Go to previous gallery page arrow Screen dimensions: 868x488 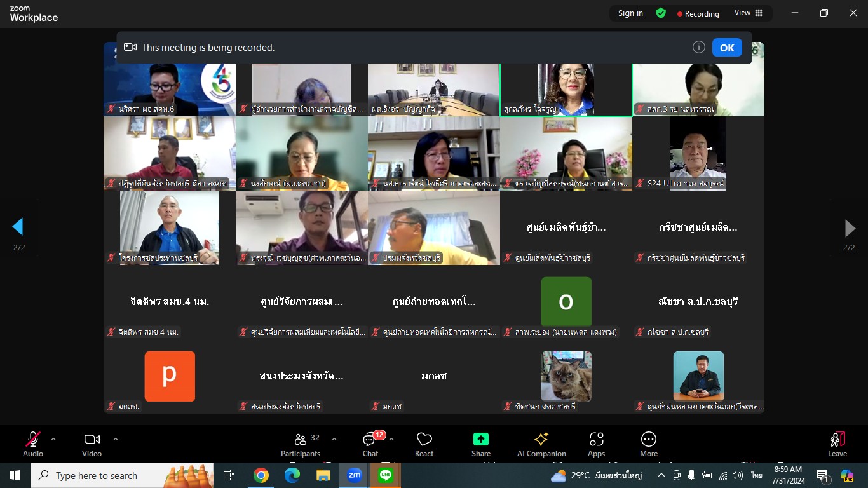(18, 227)
